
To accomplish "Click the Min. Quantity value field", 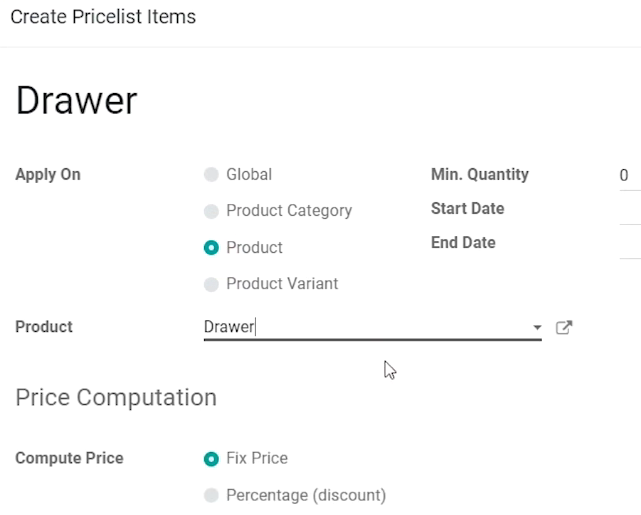I will [x=630, y=175].
